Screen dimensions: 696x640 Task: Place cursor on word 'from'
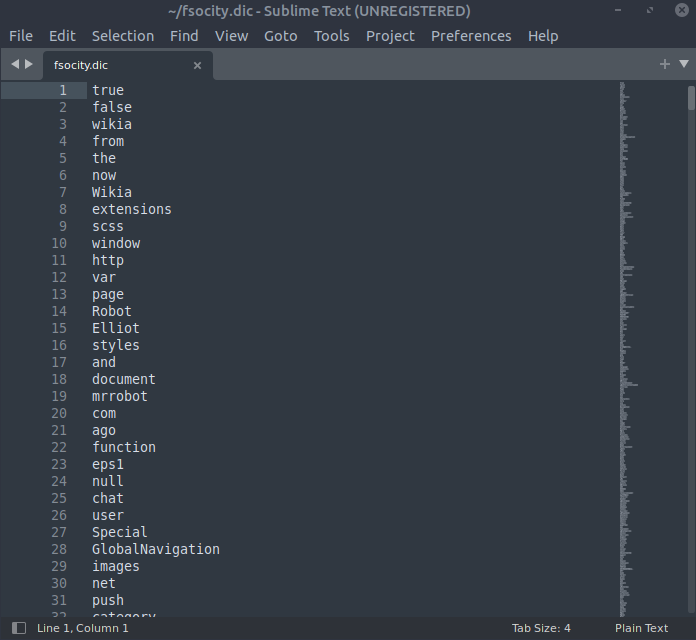108,141
